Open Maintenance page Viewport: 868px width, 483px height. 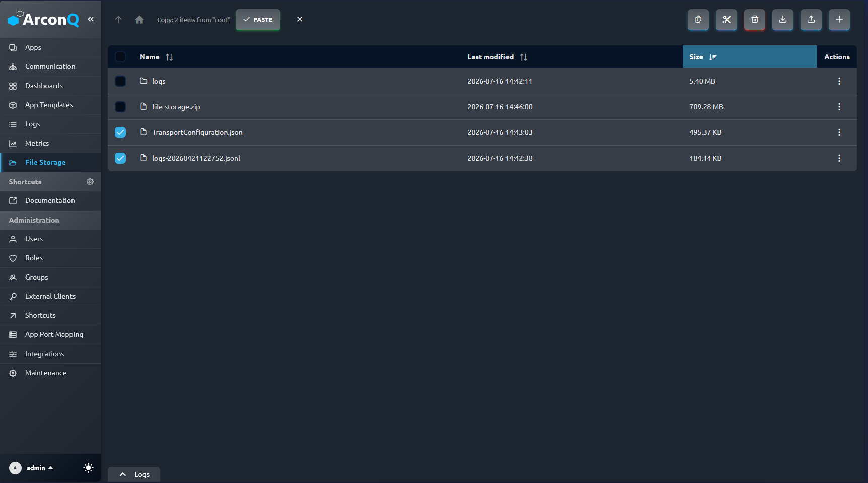click(50, 373)
